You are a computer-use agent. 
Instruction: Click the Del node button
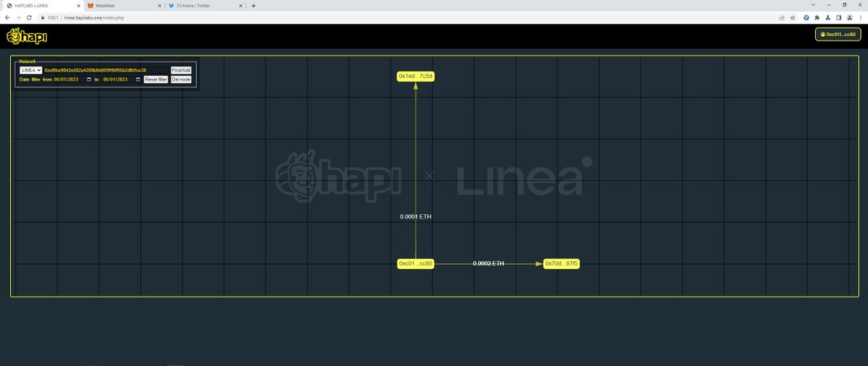tap(181, 80)
